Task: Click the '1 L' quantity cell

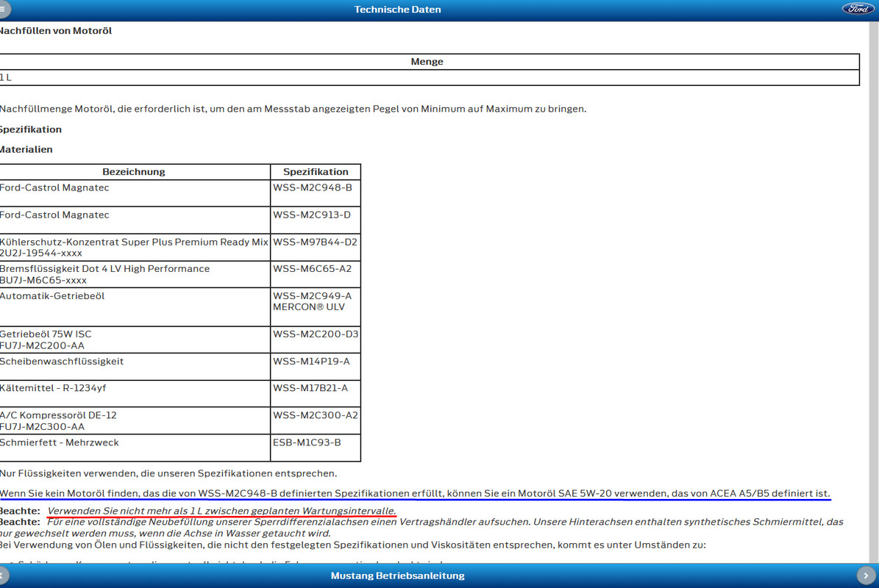Action: [x=430, y=77]
